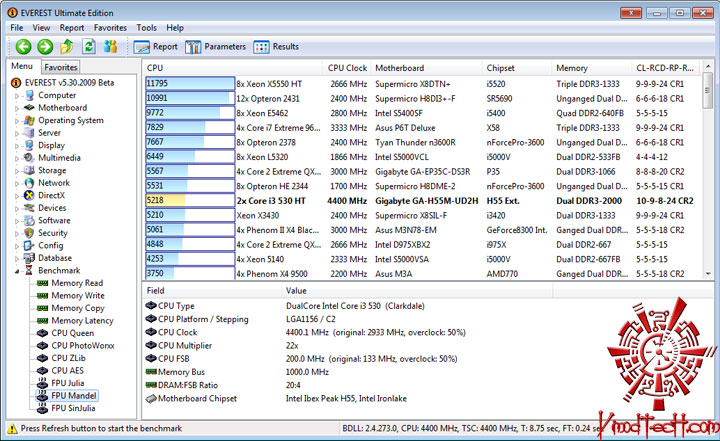The height and width of the screenshot is (441, 720).
Task: Click the Refresh toolbar icon
Action: 89,46
